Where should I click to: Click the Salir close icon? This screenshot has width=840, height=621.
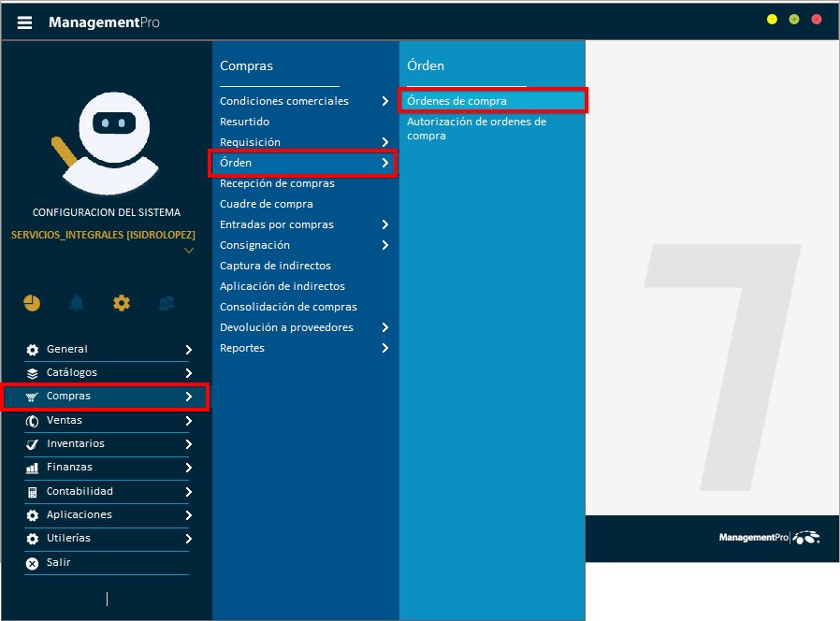coord(32,563)
